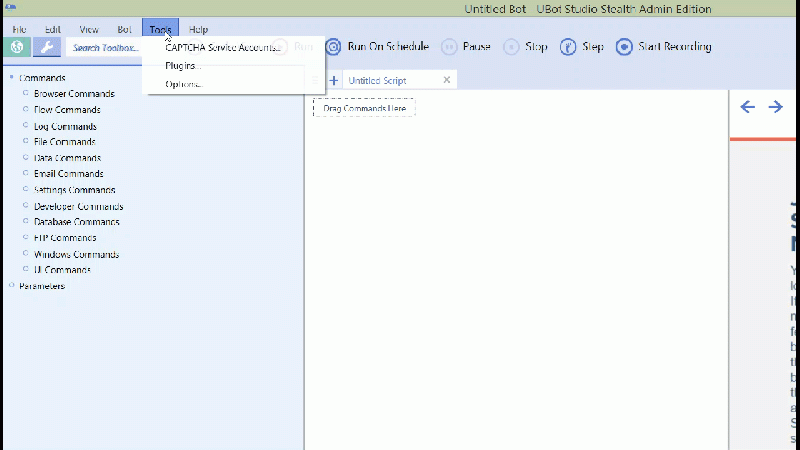Select the Developer Commands label
800x450 pixels.
[x=79, y=206]
